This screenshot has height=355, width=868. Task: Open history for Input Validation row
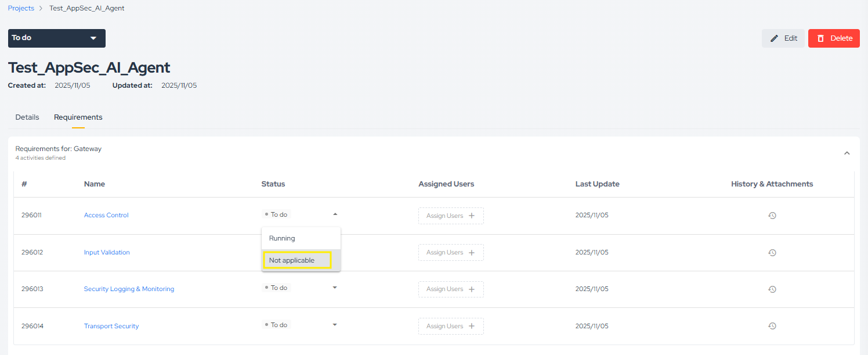click(x=772, y=253)
